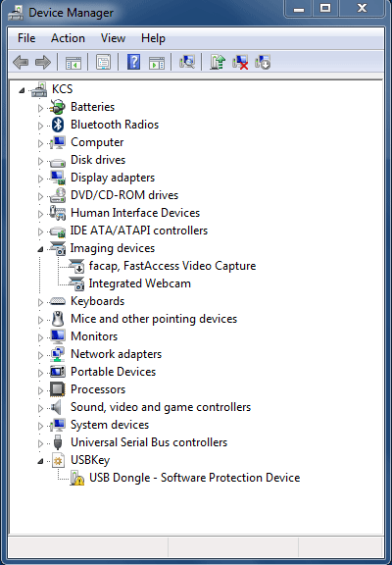Viewport: 392px width, 565px height.
Task: Click the Portable Devices icon
Action: (58, 372)
